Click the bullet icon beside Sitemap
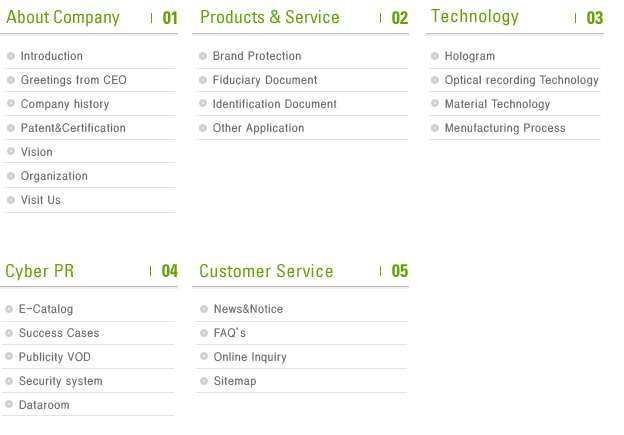This screenshot has width=624, height=435. tap(204, 381)
